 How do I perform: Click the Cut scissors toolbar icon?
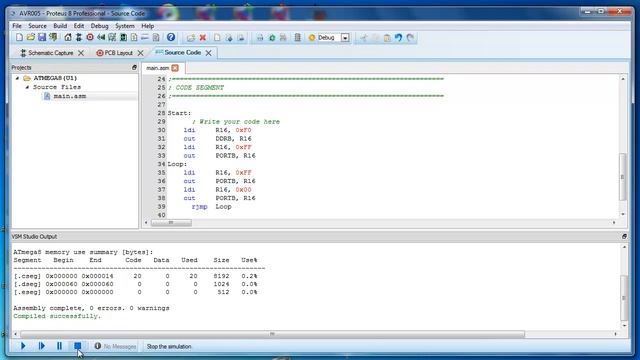(x=363, y=38)
